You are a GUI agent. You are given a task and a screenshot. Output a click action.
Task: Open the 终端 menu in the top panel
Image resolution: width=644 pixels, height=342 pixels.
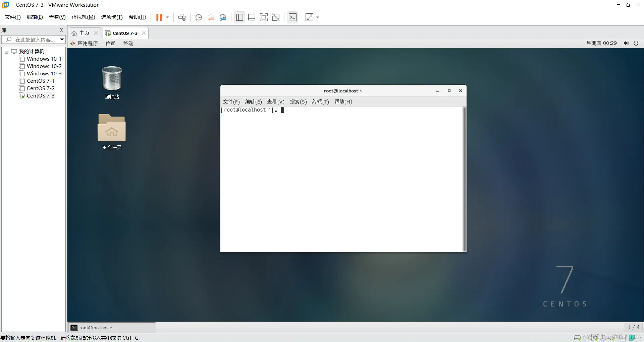(128, 43)
